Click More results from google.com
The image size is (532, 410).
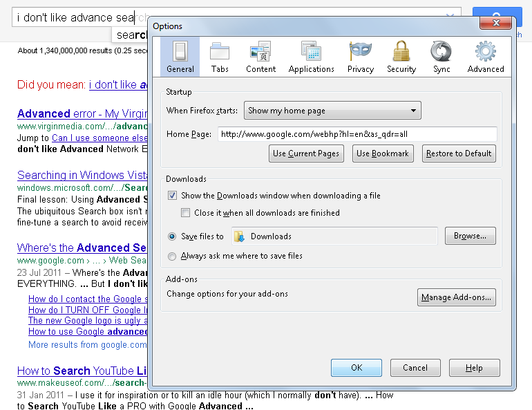click(88, 345)
